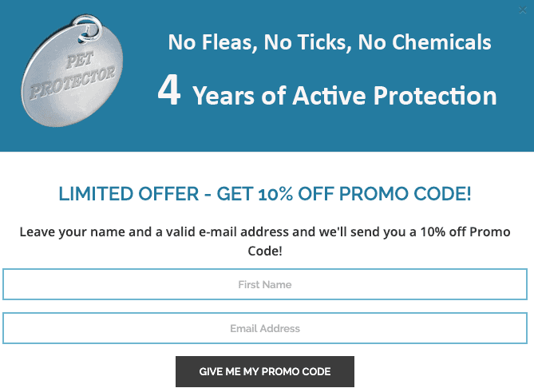Click the word 'Code!' under the paragraph
The image size is (534, 392).
[x=265, y=251]
